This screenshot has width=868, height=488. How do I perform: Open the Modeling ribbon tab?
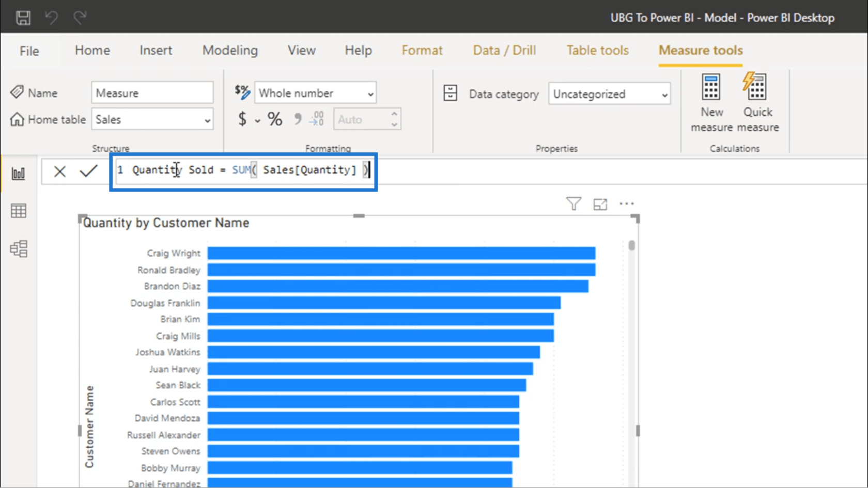[x=230, y=50]
